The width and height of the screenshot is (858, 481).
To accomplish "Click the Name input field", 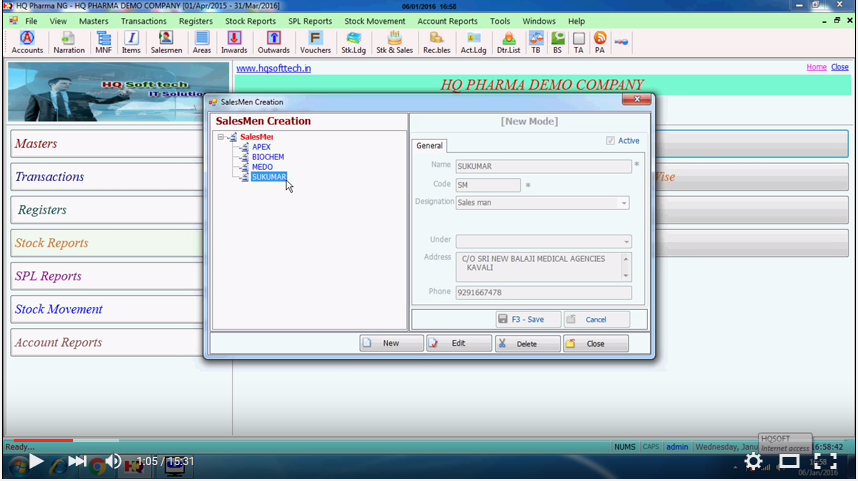I will pos(543,166).
